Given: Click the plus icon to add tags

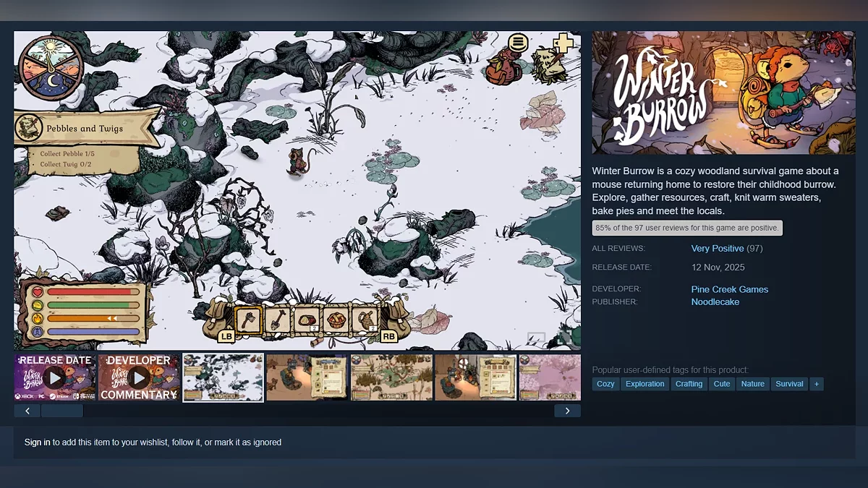Looking at the screenshot, I should tap(816, 384).
